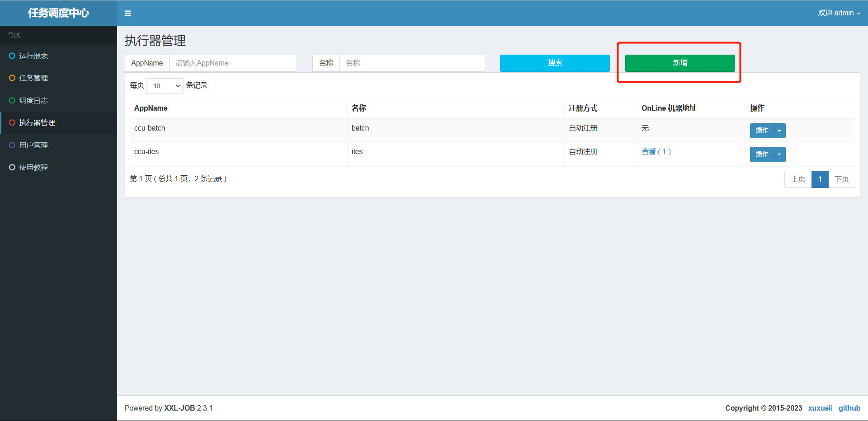Click the 操作 button for ccu-ites
868x421 pixels.
click(762, 154)
